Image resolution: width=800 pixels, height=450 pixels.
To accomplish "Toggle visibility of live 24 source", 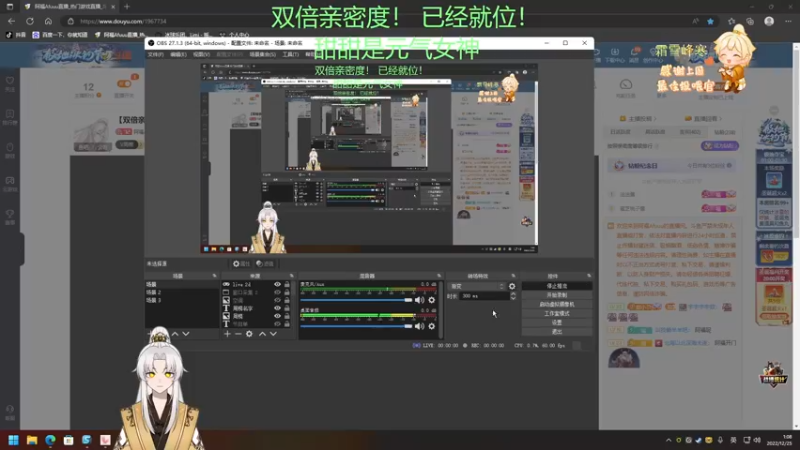I will click(277, 284).
